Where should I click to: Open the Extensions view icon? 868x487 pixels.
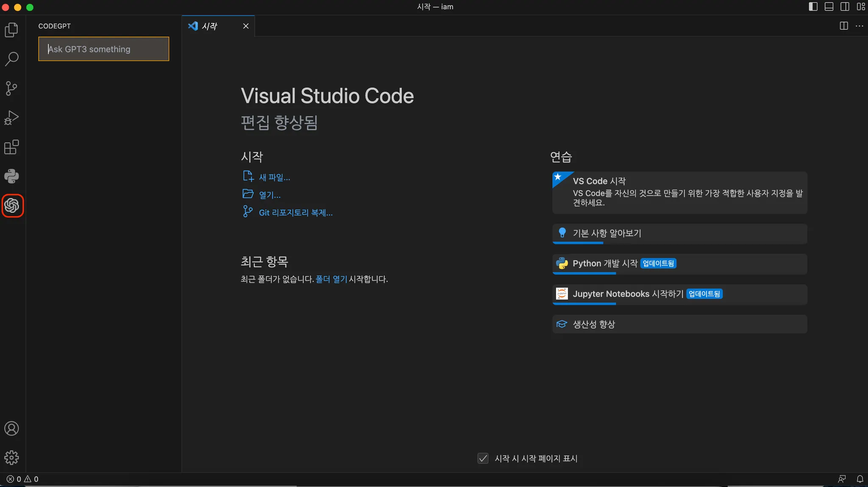(11, 147)
